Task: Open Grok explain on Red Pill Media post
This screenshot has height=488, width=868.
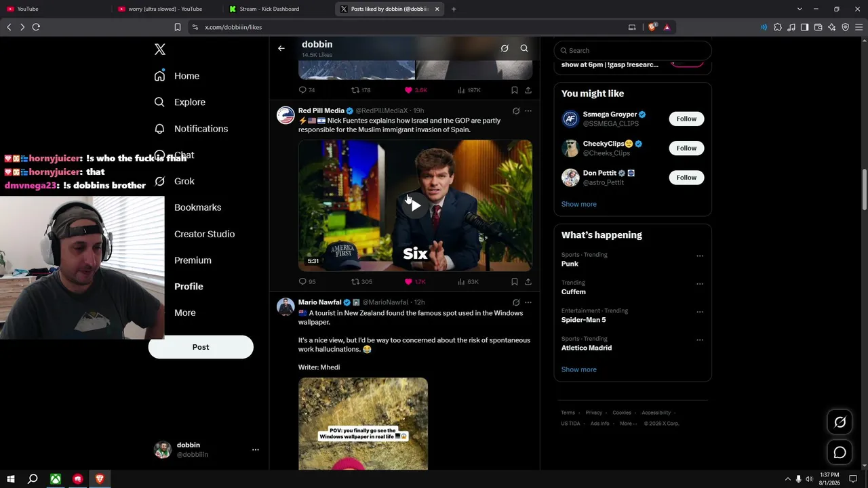Action: pos(516,111)
